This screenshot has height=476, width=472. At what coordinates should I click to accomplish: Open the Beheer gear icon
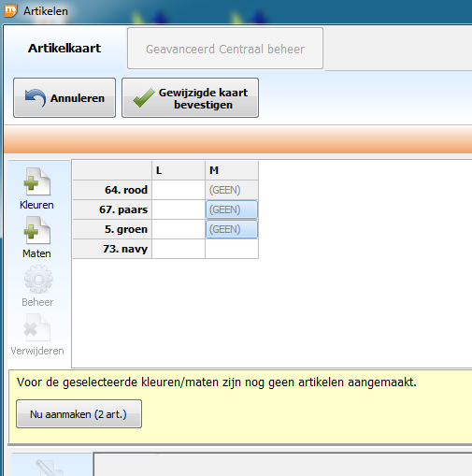(38, 279)
